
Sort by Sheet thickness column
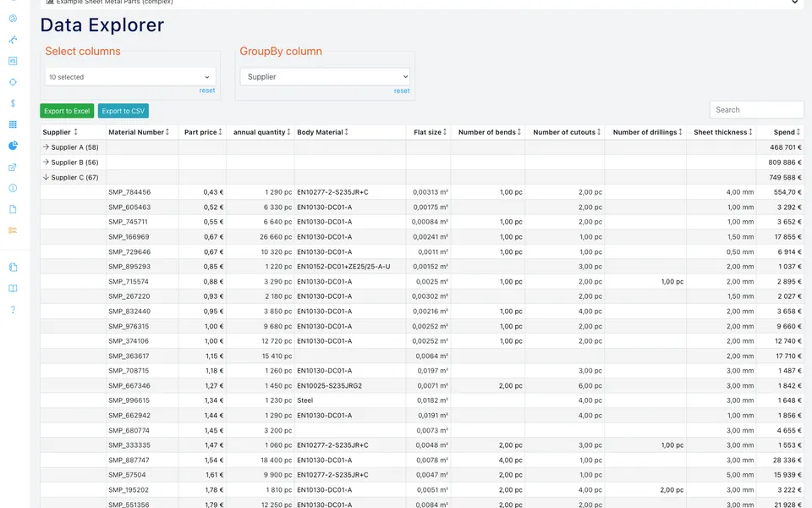click(750, 132)
